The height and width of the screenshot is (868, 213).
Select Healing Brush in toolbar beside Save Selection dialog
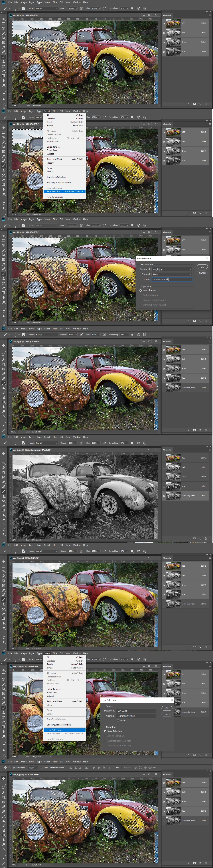coord(4,269)
